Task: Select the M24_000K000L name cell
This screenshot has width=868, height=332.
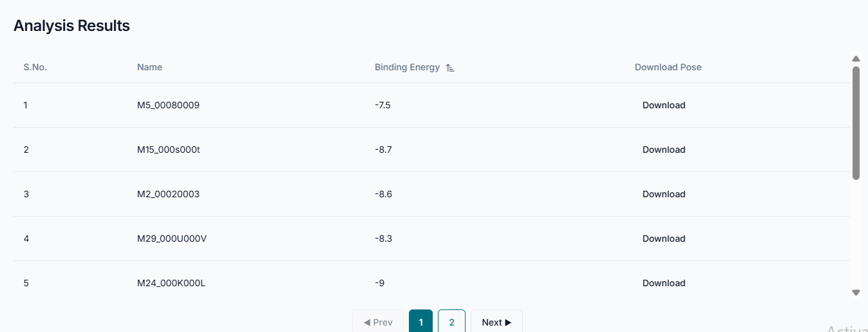Action: [x=171, y=283]
